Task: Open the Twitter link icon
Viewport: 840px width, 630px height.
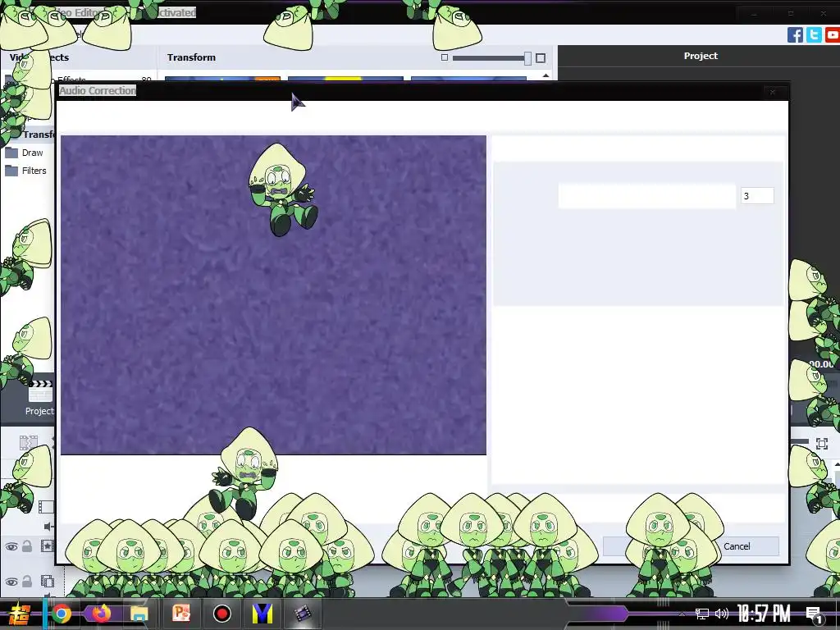Action: point(814,34)
